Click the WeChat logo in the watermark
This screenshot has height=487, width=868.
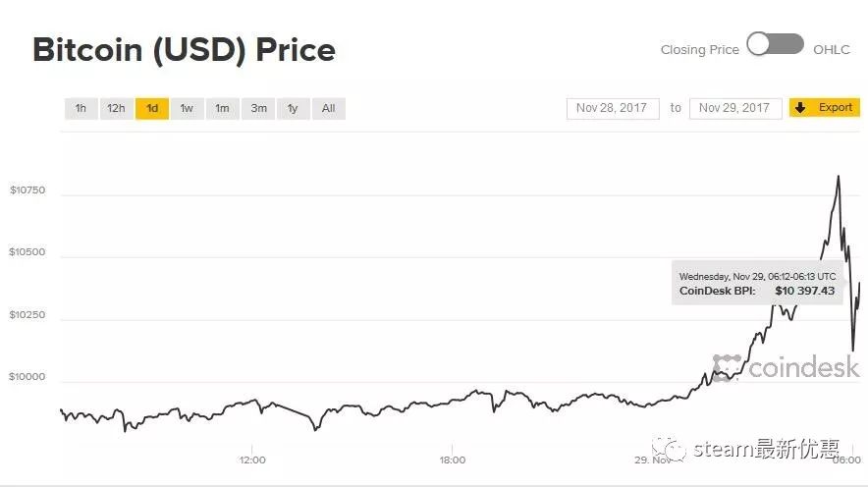click(668, 450)
